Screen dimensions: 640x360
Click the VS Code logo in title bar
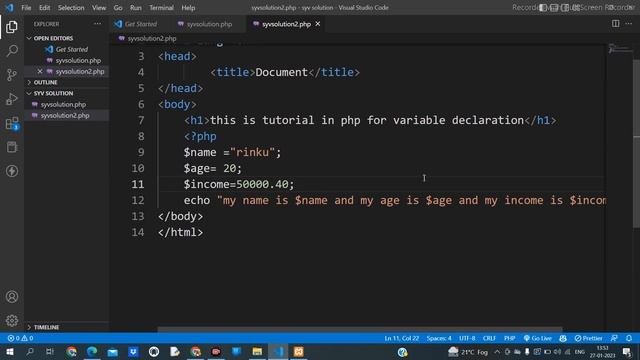(x=9, y=7)
